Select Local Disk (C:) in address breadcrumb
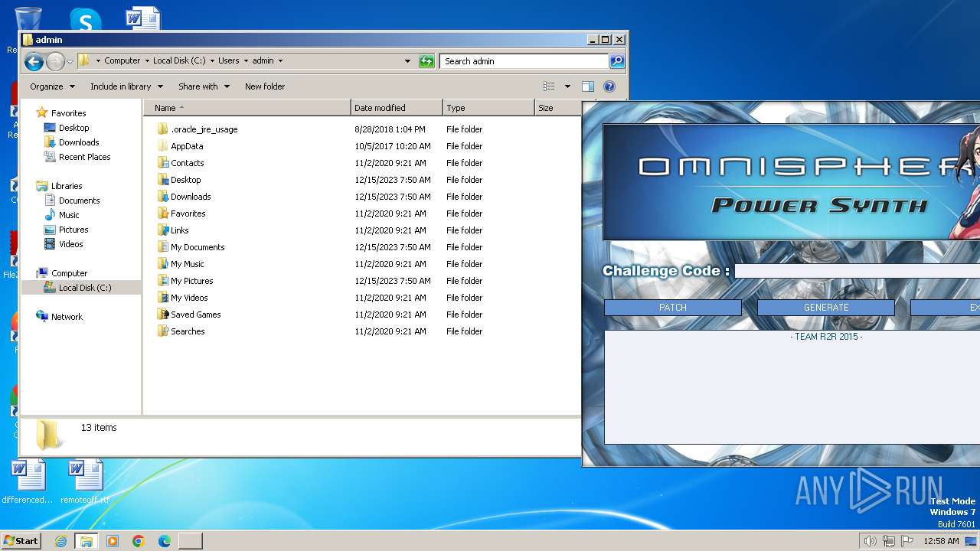Image resolution: width=980 pixels, height=551 pixels. tap(179, 61)
